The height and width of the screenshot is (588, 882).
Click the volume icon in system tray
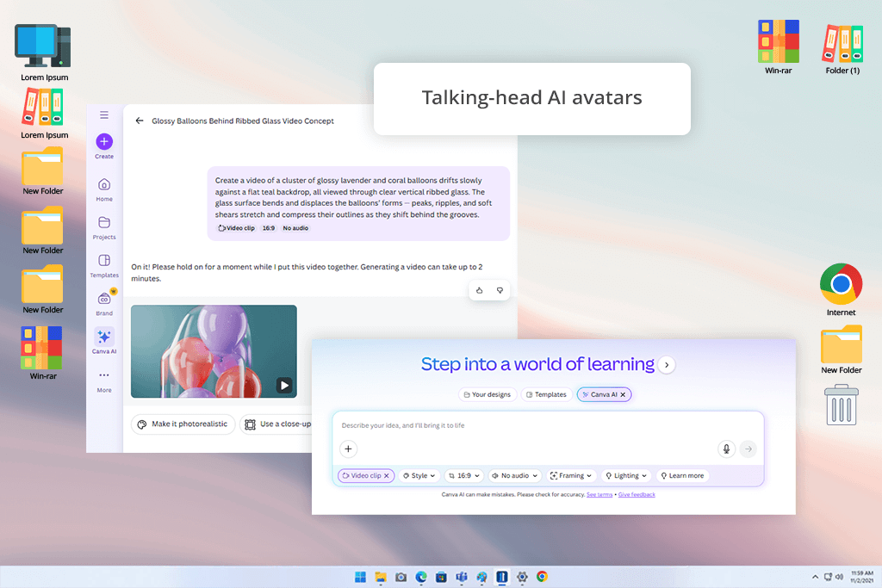pyautogui.click(x=839, y=577)
